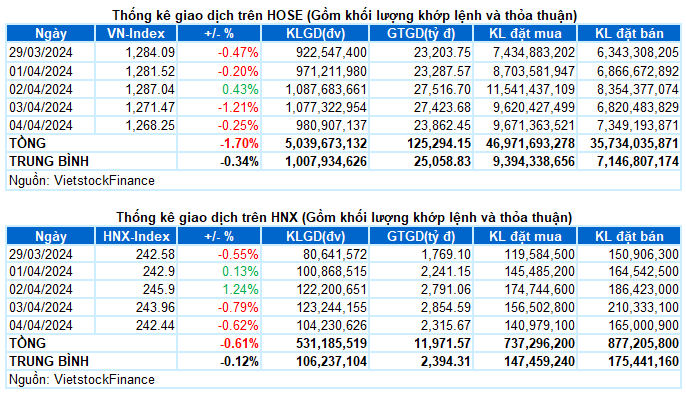Click HOSE KLGD(đv) header cell
686x396 pixels.
pyautogui.click(x=315, y=34)
